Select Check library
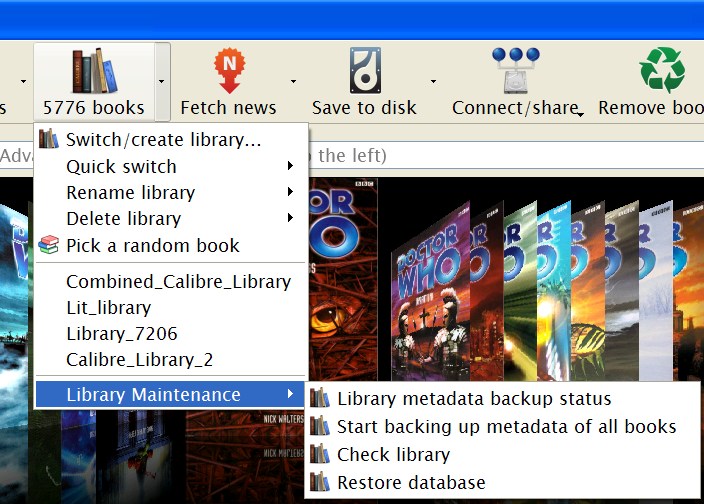The image size is (704, 504). (x=502, y=455)
